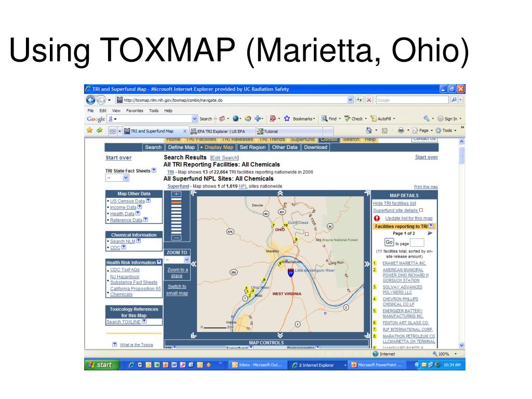The image size is (532, 399).
Task: Click the browser Back arrow button
Action: click(90, 100)
